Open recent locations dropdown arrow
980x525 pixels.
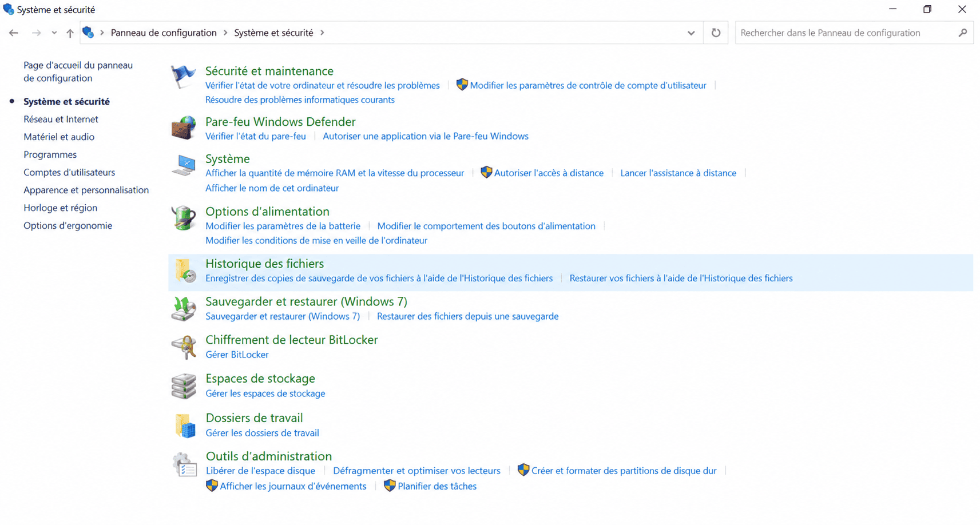click(x=54, y=33)
